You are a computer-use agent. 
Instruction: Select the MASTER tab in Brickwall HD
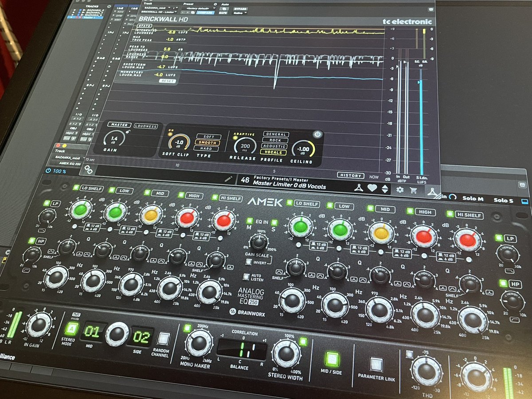click(120, 125)
